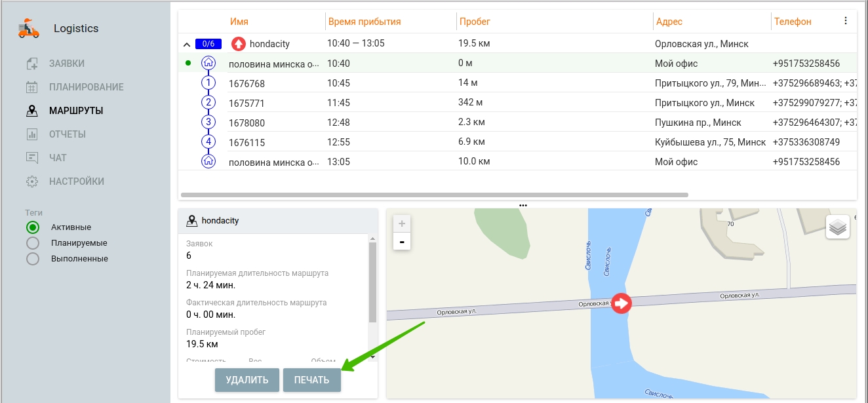Viewport: 868px width, 403px height.
Task: Sort table by Время прибытия column
Action: tap(364, 22)
